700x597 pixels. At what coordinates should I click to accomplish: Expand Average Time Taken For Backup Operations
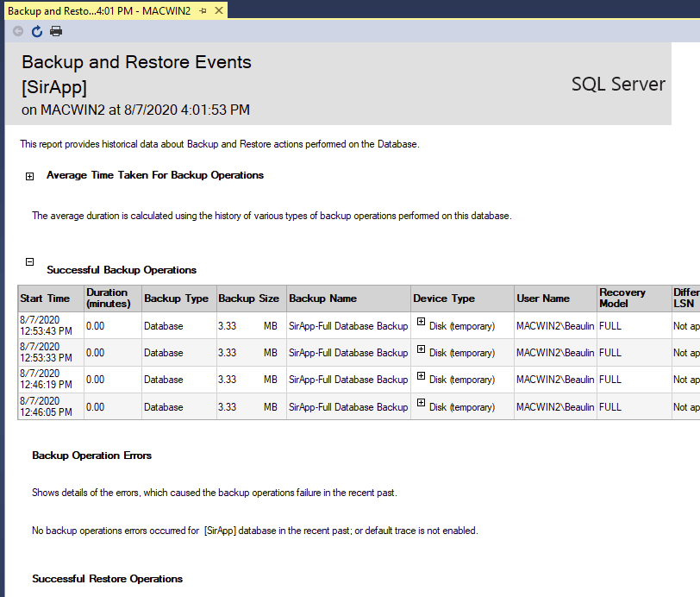click(29, 176)
